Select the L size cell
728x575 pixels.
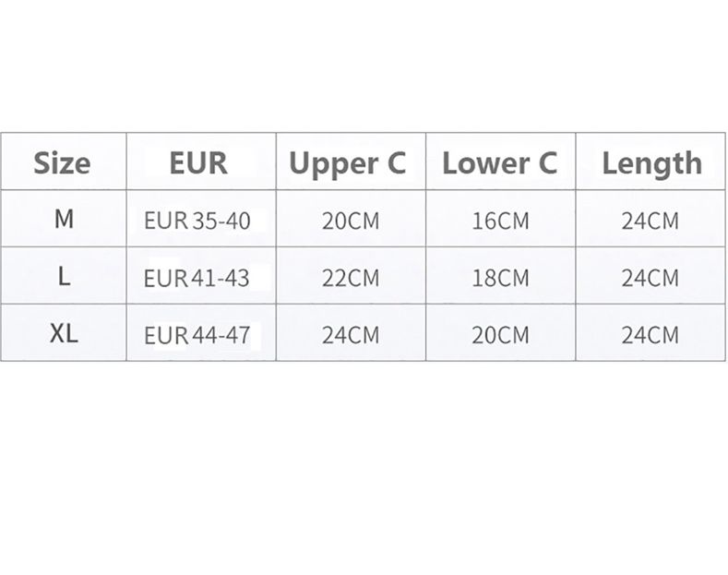tap(64, 277)
